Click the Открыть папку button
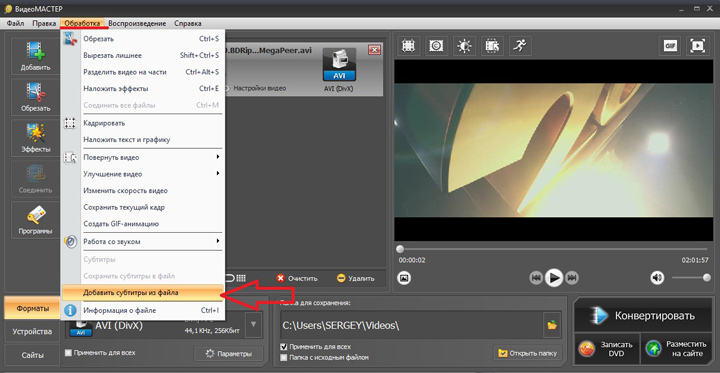Screen dimensions: 720x373 [x=528, y=353]
